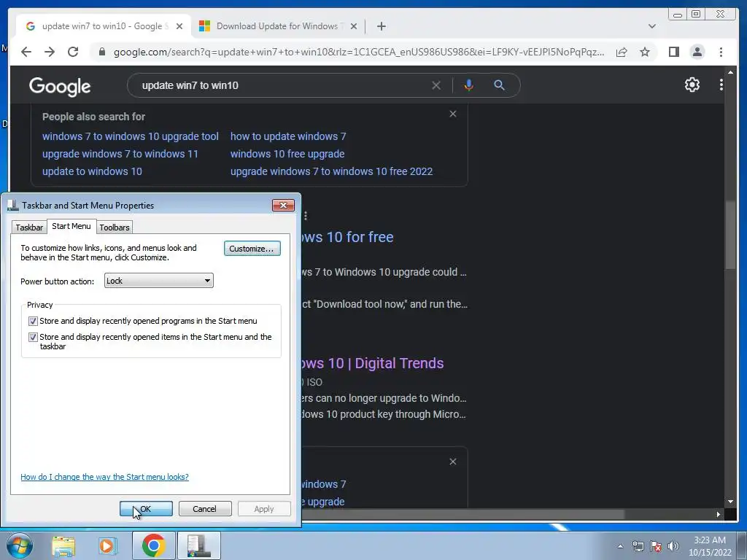Open upgrade windows 7 to windows 11 suggestion
Screen dimensions: 747x560
(120, 154)
